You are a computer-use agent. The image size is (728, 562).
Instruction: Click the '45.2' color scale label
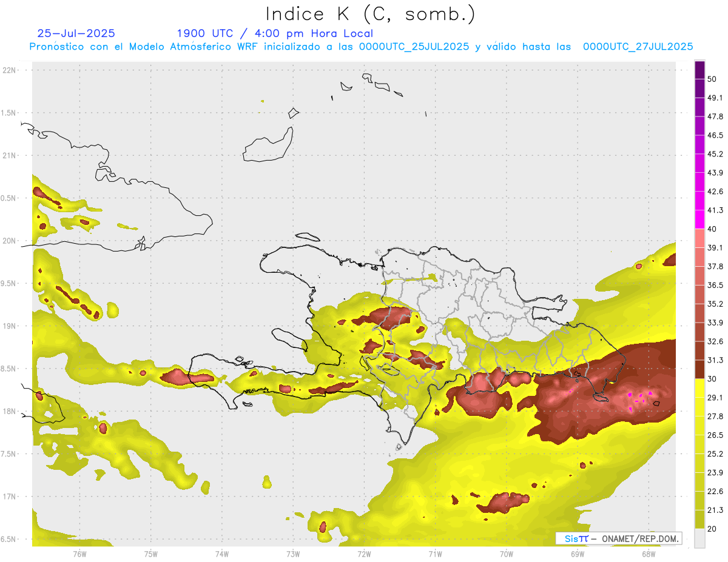pyautogui.click(x=715, y=154)
